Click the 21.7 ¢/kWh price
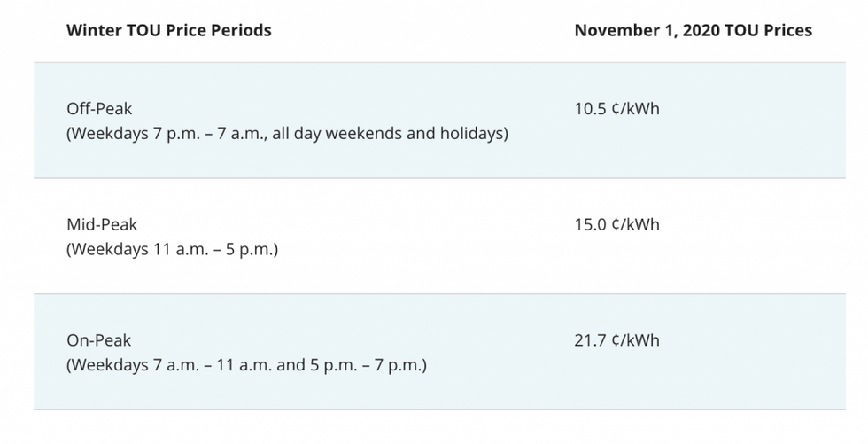This screenshot has height=444, width=868. click(616, 340)
